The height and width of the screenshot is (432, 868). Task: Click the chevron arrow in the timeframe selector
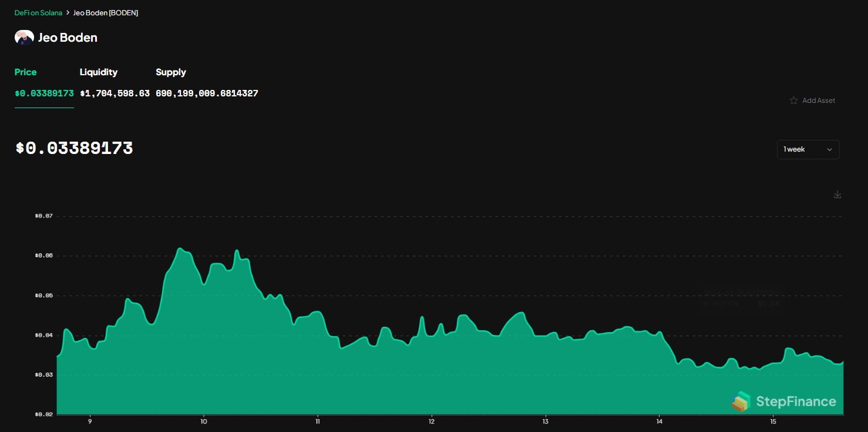coord(829,149)
